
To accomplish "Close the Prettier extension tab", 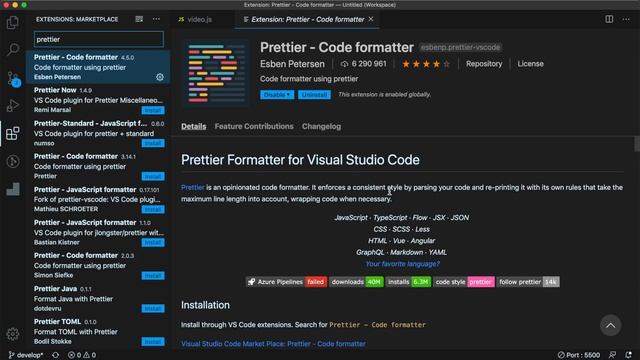I will 371,19.
